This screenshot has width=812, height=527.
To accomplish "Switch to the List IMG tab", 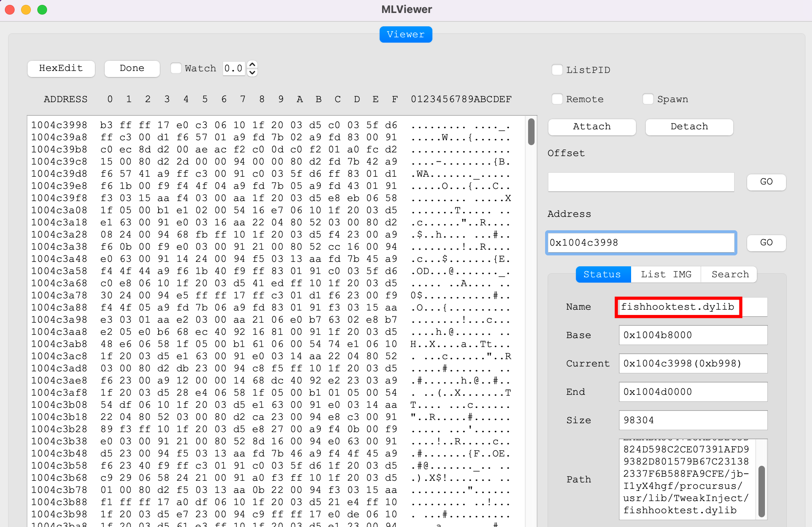I will (666, 274).
